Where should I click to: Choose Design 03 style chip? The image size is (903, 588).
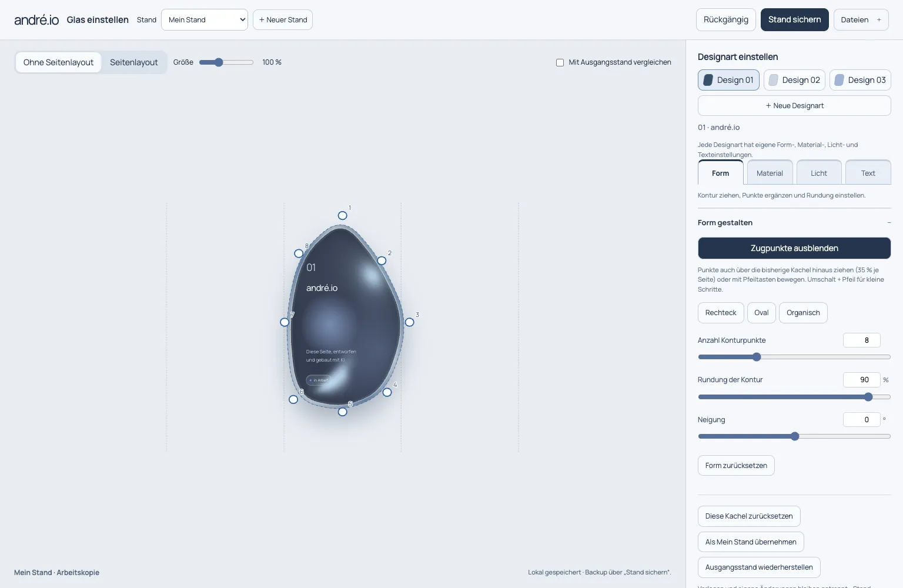point(860,80)
